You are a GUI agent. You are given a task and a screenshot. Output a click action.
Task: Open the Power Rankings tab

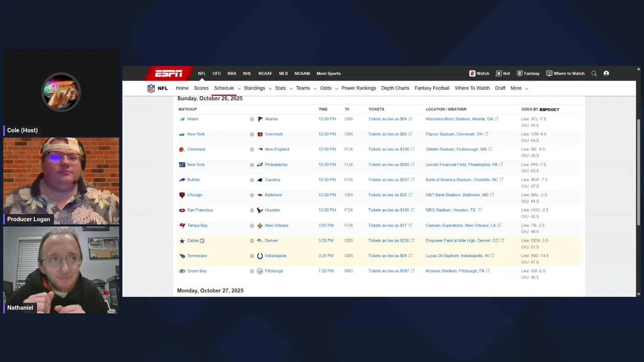pos(359,88)
